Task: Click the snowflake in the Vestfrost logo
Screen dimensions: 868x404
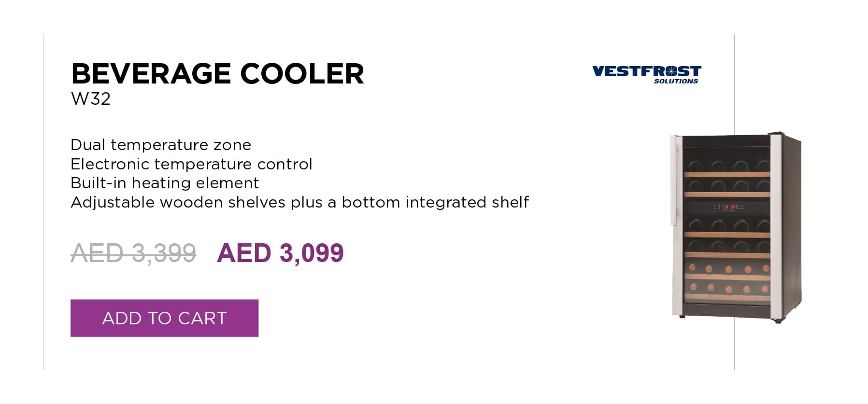Action: 671,71
